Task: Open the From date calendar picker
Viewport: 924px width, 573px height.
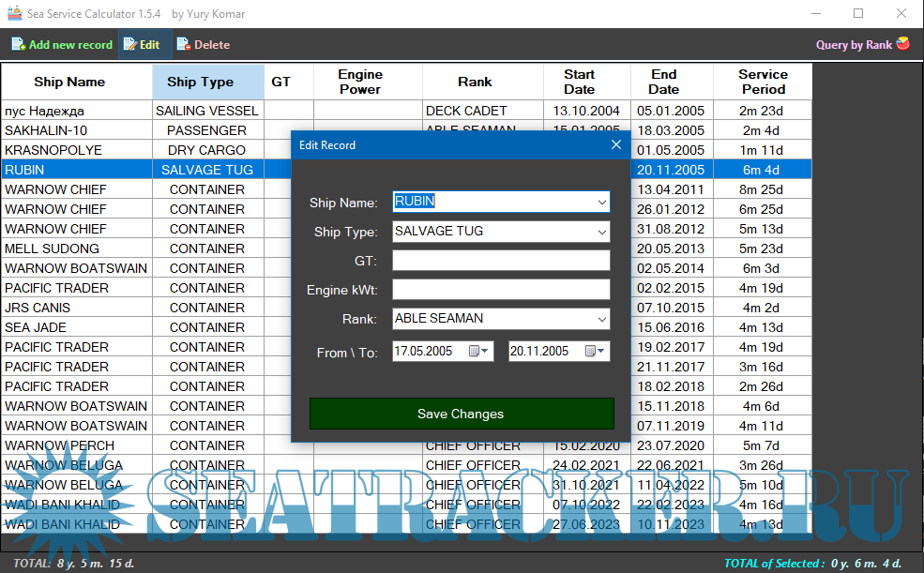Action: 477,351
